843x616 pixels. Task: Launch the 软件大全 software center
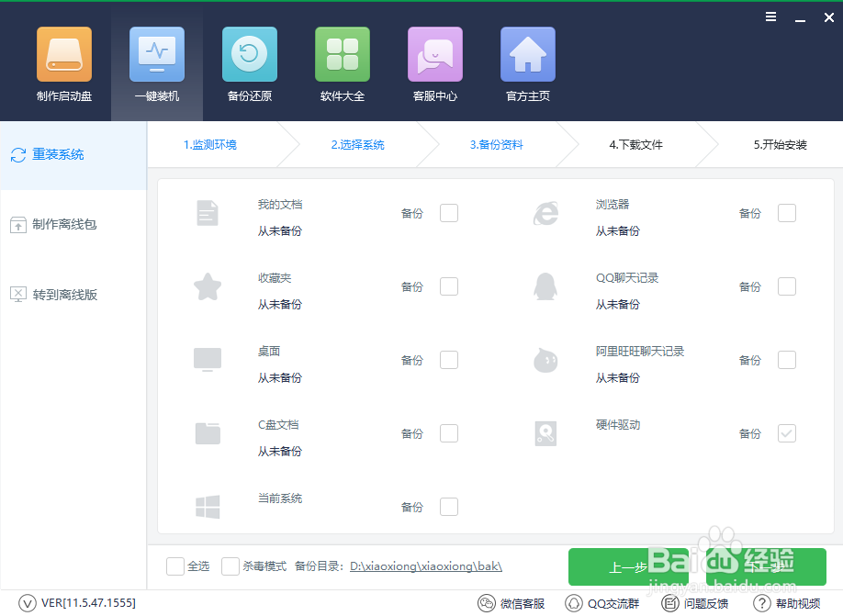[342, 64]
